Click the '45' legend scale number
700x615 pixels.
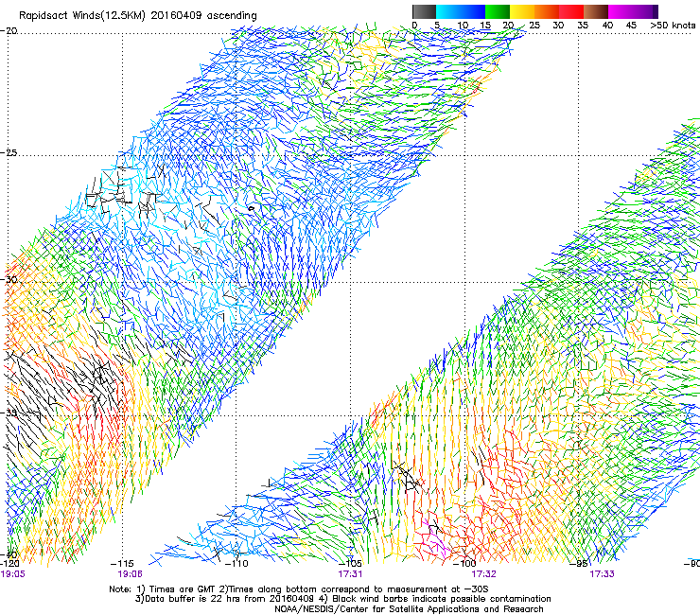pos(631,25)
